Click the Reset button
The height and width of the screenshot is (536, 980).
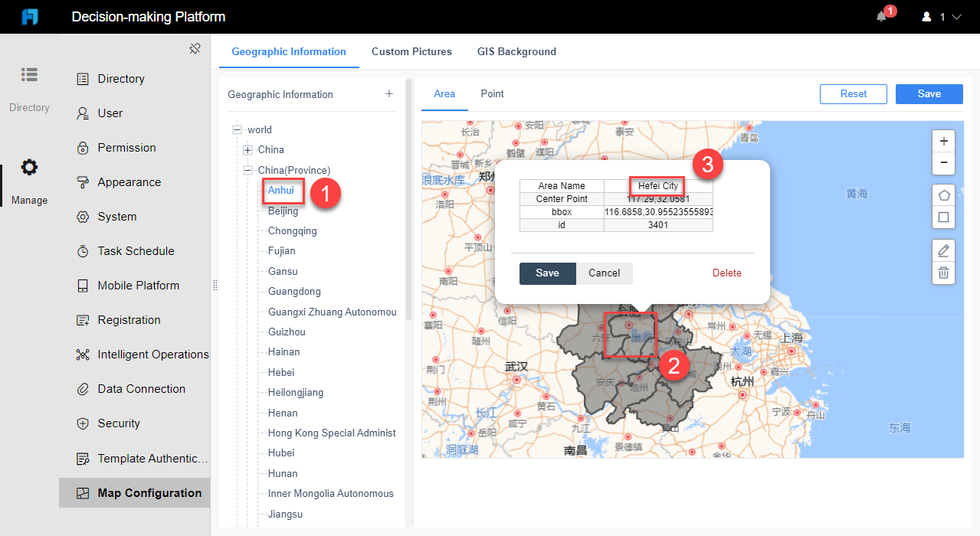[854, 93]
